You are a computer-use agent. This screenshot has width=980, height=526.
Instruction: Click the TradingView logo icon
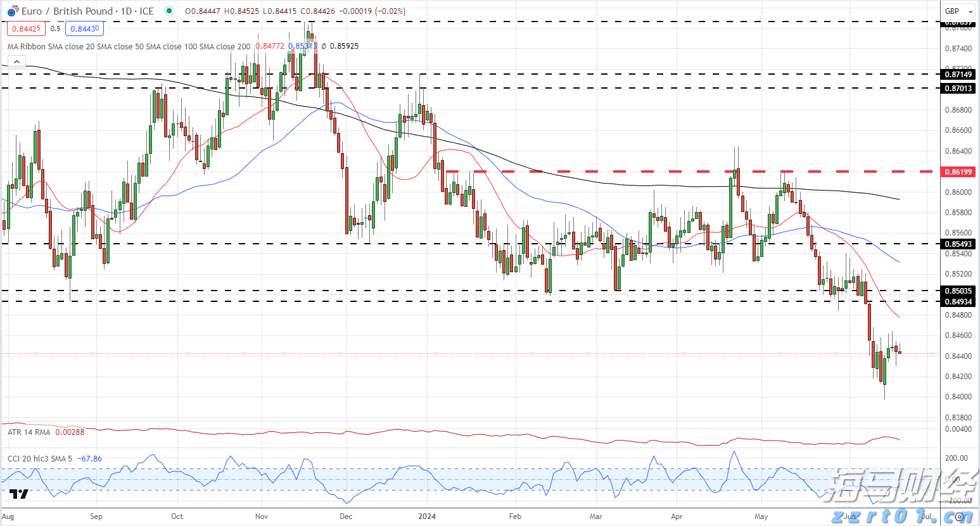(19, 494)
